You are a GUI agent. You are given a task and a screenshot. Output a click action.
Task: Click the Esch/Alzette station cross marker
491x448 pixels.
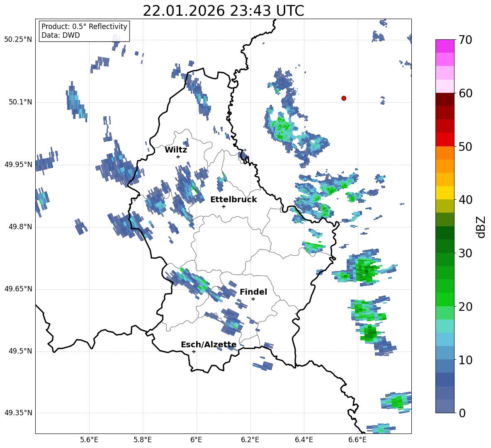click(194, 351)
